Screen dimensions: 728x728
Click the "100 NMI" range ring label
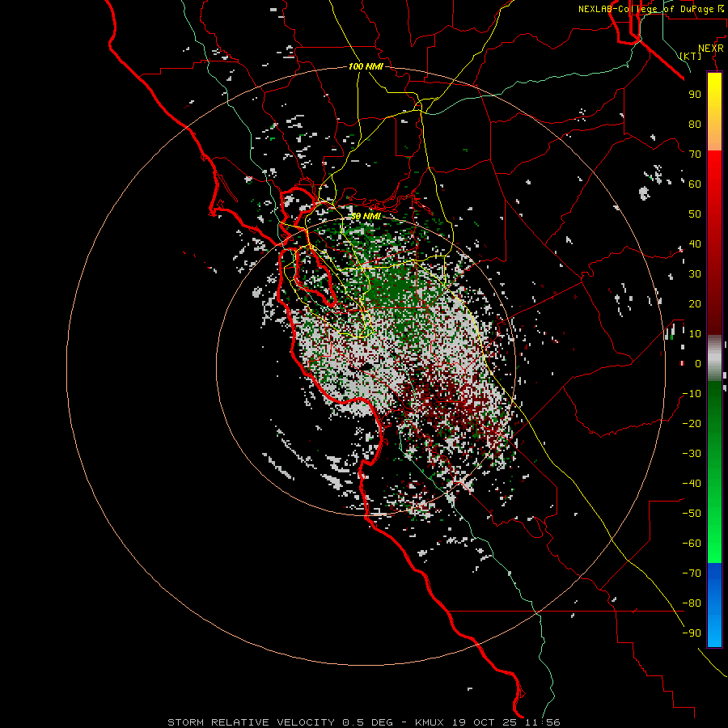coord(366,66)
